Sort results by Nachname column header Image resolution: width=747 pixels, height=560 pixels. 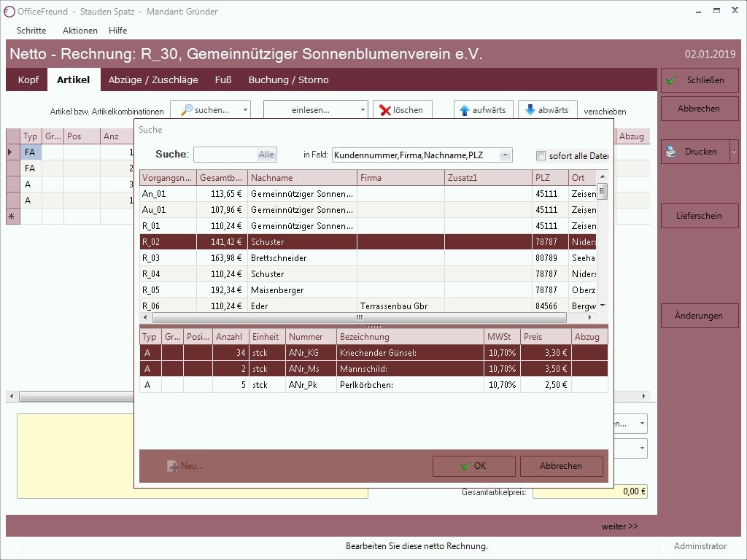[x=302, y=178]
